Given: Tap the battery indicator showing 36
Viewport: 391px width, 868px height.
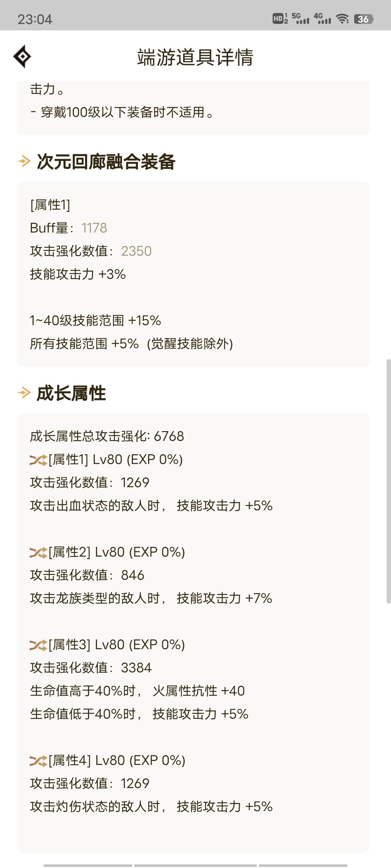Looking at the screenshot, I should click(363, 19).
